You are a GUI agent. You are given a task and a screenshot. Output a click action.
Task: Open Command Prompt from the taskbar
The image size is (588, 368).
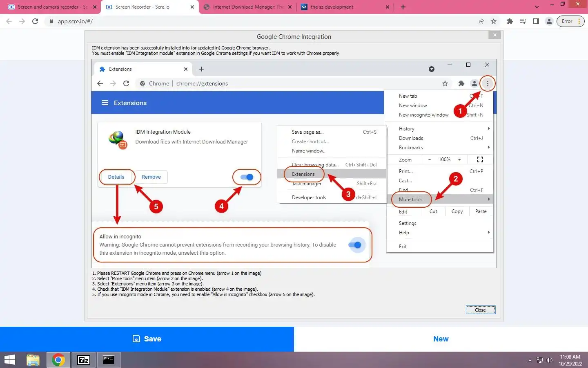[x=109, y=360]
